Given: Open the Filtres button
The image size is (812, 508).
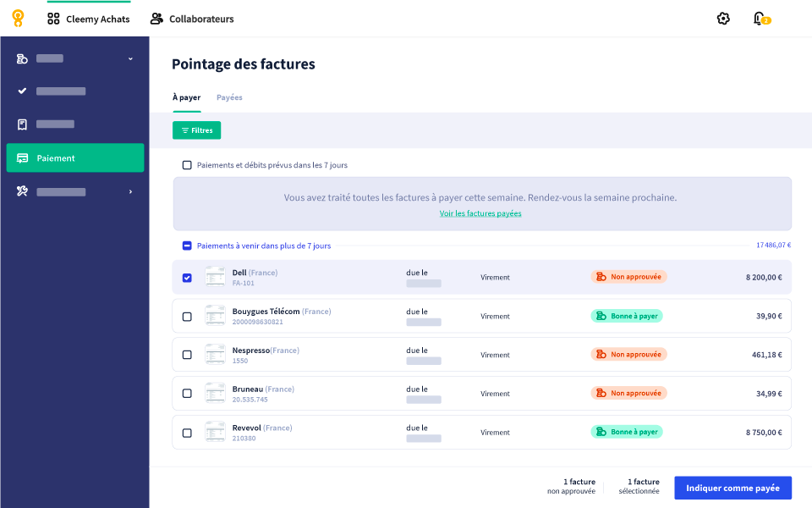Looking at the screenshot, I should (197, 130).
